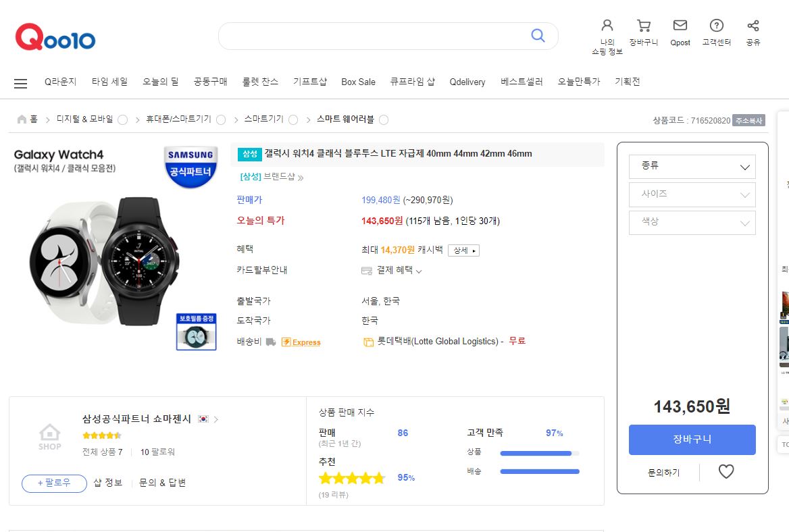Select the 스마트기기 radio circle
This screenshot has height=532, width=789.
tap(293, 119)
